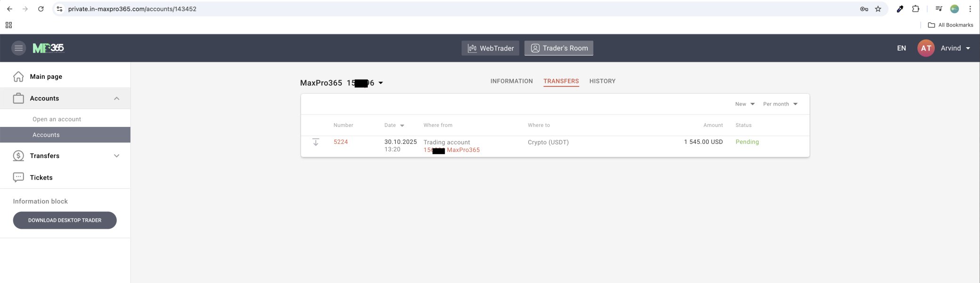Click the Crypto (USDT) destination cell
980x283 pixels.
548,142
